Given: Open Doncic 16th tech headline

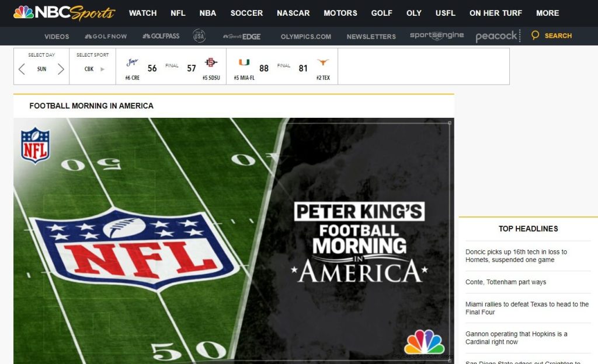Looking at the screenshot, I should pos(516,256).
